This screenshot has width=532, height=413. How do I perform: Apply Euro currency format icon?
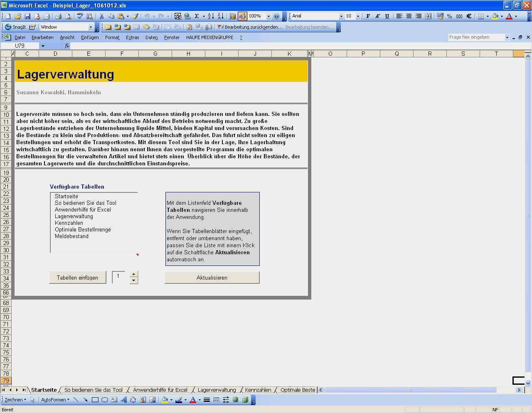click(469, 16)
